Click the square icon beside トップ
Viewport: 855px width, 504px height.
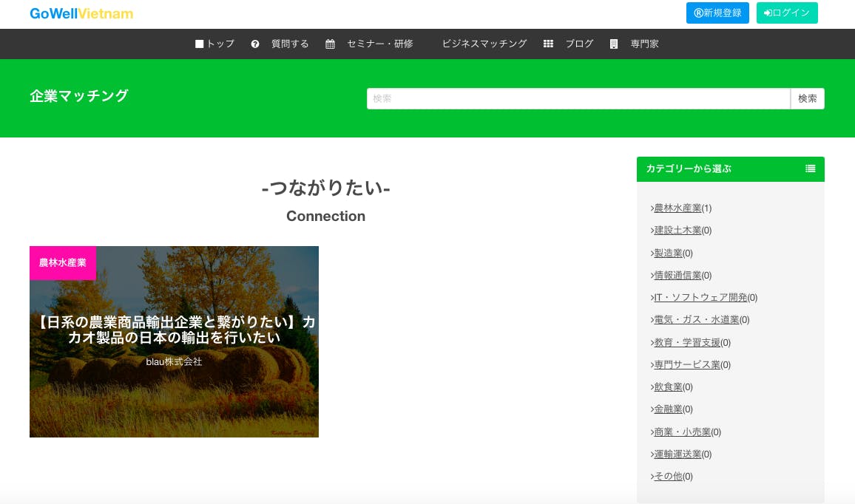click(199, 44)
